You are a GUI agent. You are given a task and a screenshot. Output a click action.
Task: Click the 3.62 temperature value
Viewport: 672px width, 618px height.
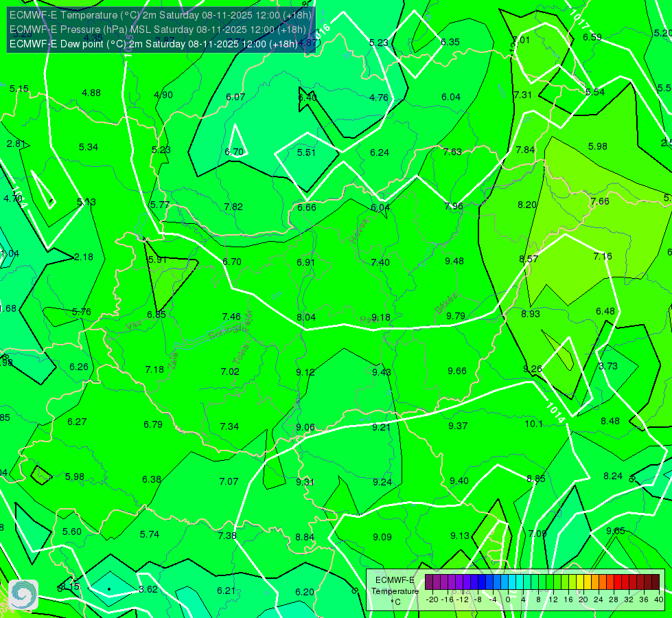click(148, 589)
